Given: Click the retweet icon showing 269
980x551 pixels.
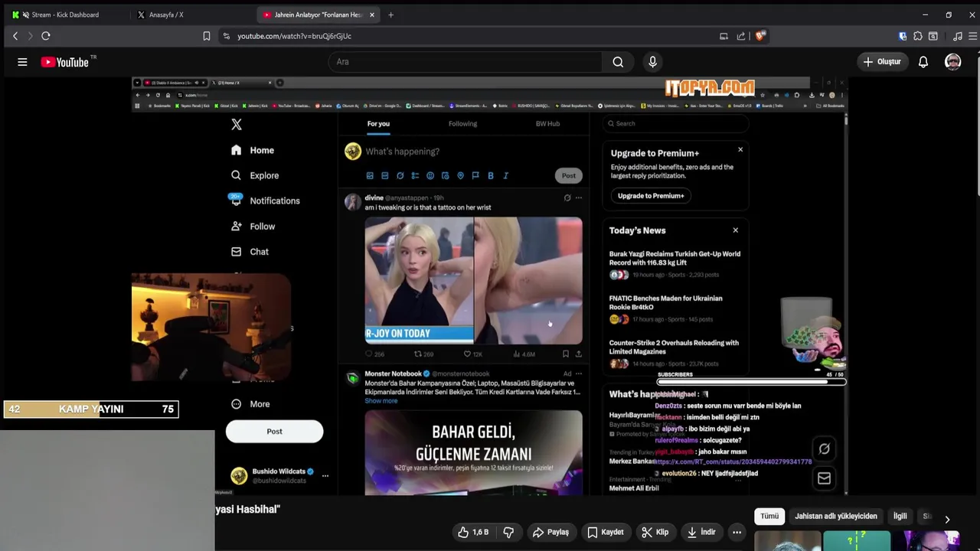Looking at the screenshot, I should coord(418,354).
